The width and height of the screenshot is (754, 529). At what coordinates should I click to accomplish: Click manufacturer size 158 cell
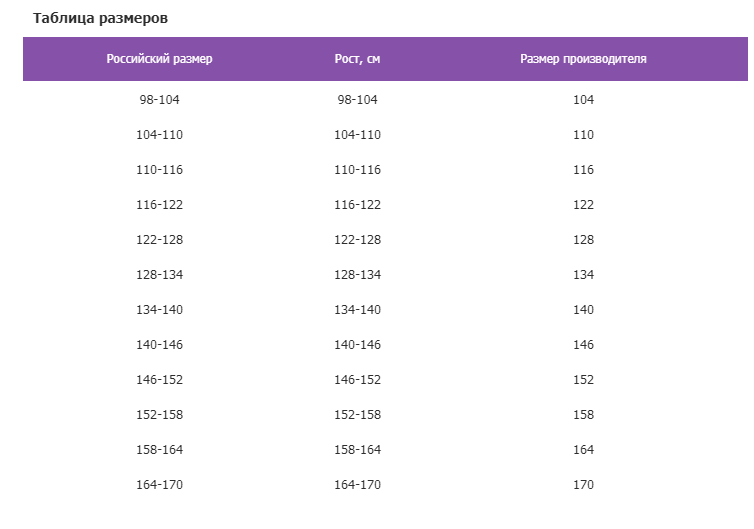click(583, 415)
